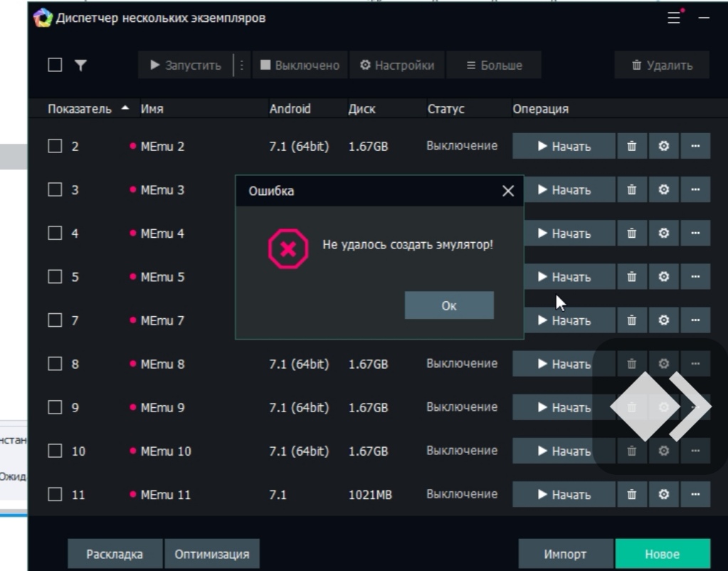Delete MEmu 11 with its trash icon
728x571 pixels.
(x=631, y=494)
